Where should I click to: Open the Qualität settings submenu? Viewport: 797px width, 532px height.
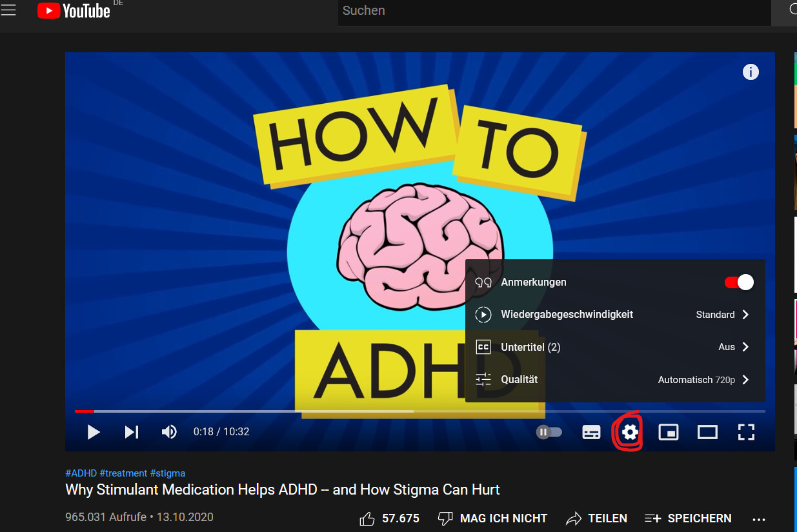[615, 380]
